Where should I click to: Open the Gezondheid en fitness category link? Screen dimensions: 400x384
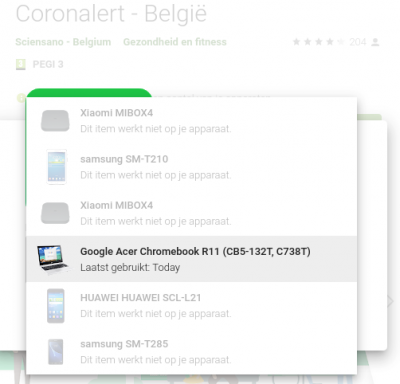[175, 42]
